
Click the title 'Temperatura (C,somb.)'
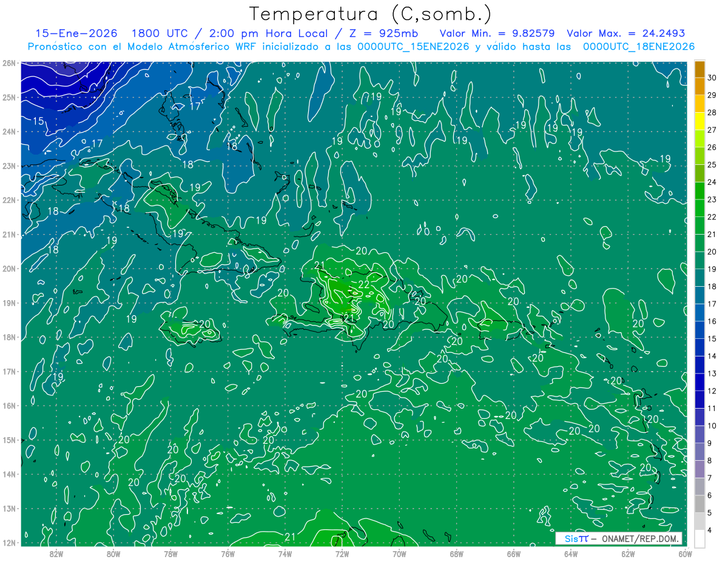371,14
